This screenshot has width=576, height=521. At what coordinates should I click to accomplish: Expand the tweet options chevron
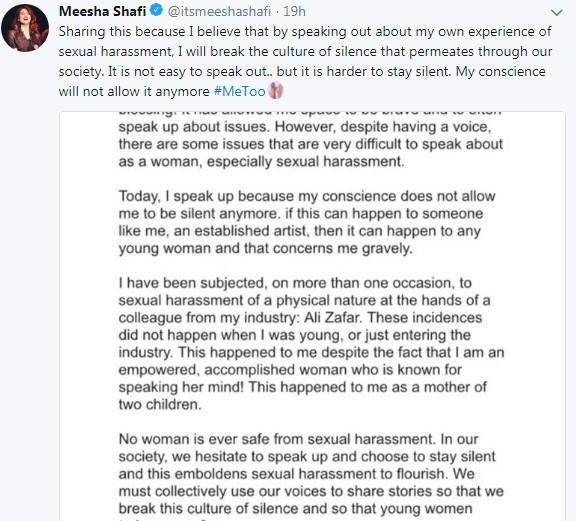tap(557, 13)
